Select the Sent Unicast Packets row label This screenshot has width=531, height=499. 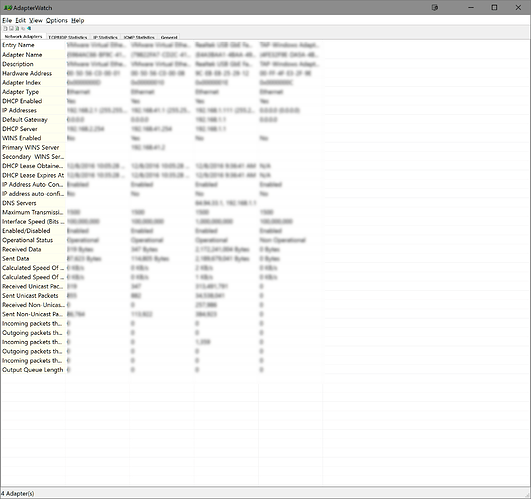pos(30,296)
